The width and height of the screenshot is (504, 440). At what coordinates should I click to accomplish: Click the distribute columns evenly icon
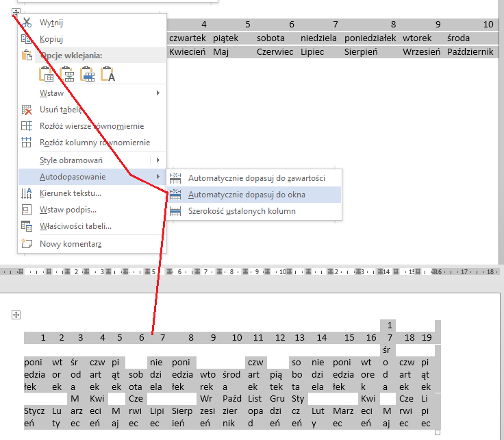point(27,142)
